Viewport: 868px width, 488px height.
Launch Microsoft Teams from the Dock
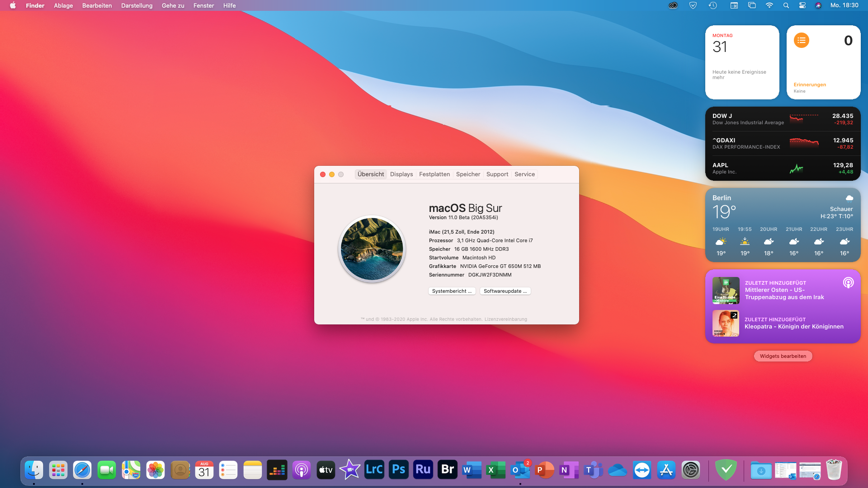593,470
